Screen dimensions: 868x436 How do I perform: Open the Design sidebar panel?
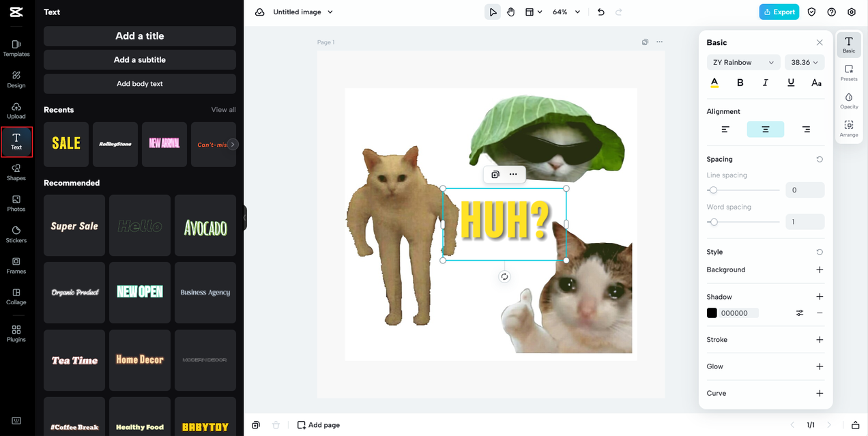point(16,79)
